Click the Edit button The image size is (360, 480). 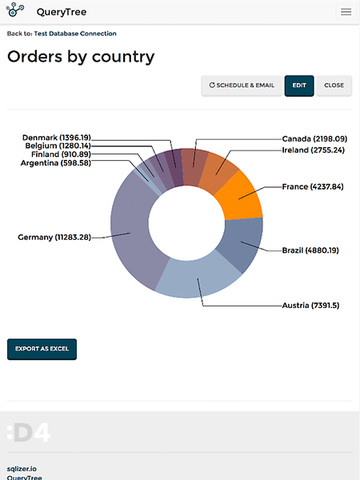tap(299, 86)
